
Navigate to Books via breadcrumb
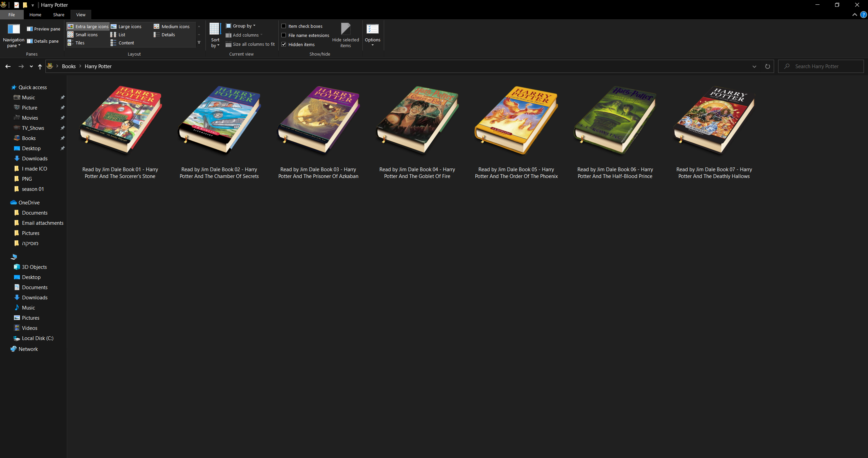pyautogui.click(x=69, y=66)
